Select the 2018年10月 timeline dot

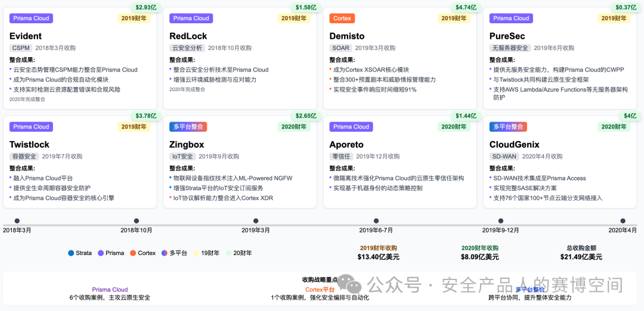[137, 220]
